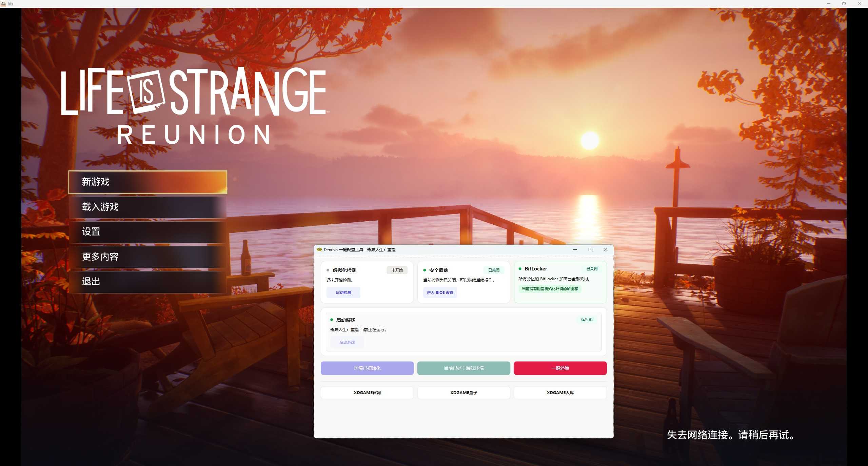Image resolution: width=868 pixels, height=466 pixels.
Task: Click the 已关闭 status badge on 安全启动 card
Action: [x=494, y=270]
